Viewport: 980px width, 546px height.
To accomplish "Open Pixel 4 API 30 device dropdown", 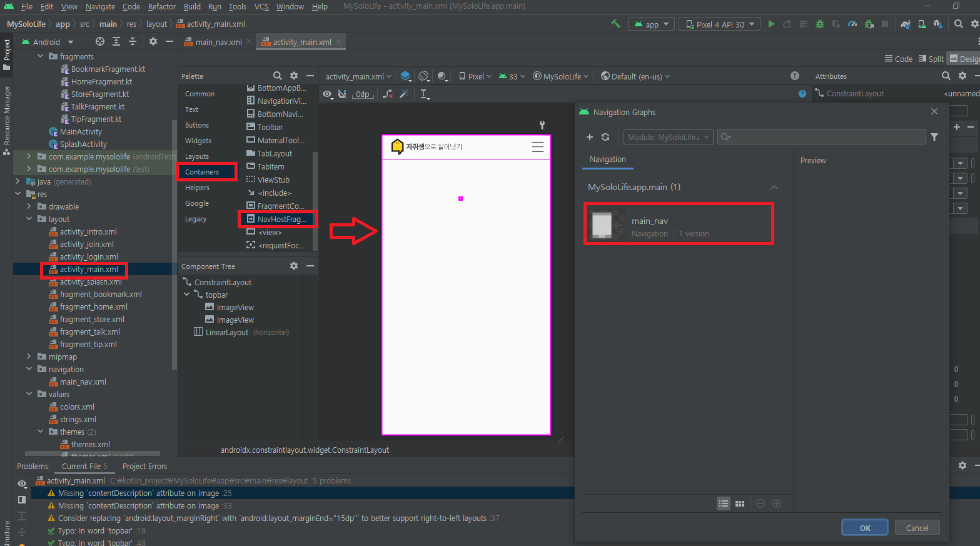I will (x=720, y=24).
